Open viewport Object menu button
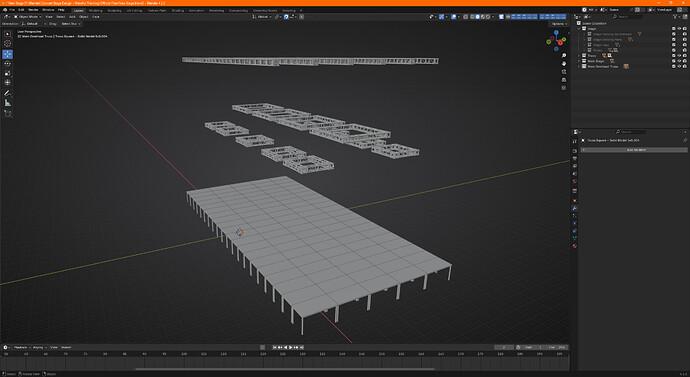Viewport: 690px width, 377px height. click(84, 17)
